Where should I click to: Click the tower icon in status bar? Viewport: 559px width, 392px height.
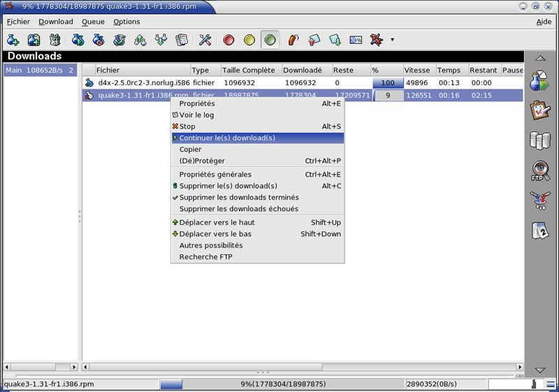534,384
